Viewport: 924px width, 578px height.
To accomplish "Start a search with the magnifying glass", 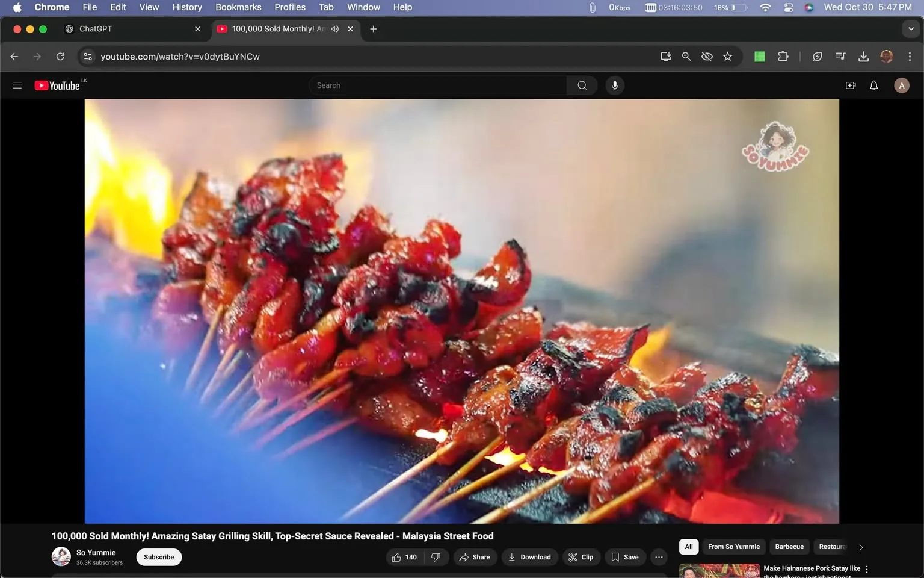I will 581,85.
